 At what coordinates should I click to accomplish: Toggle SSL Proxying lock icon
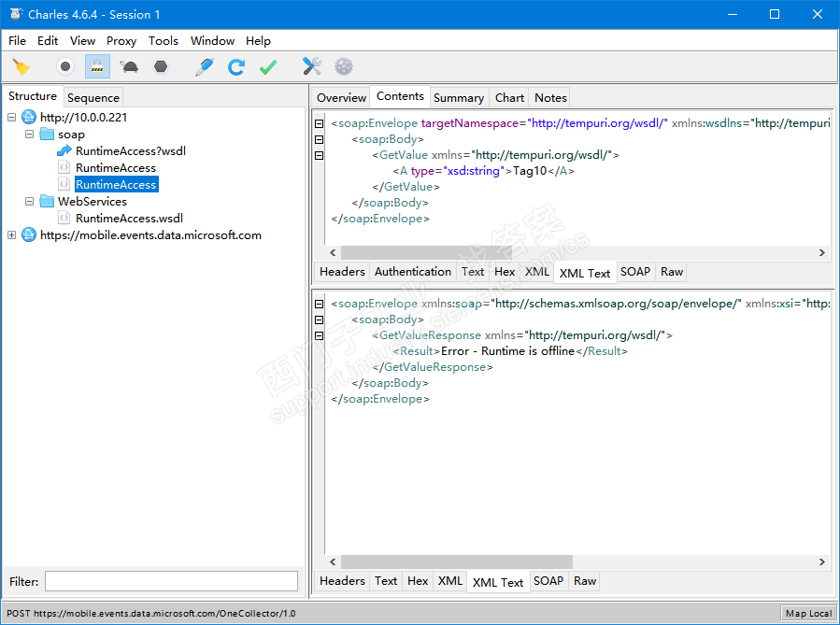(x=97, y=66)
